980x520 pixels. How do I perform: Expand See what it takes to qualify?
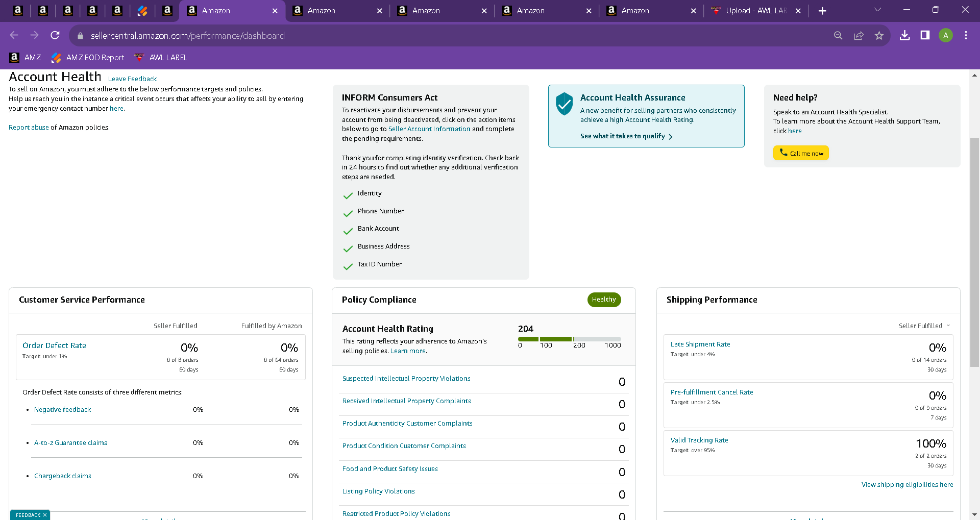pyautogui.click(x=626, y=136)
